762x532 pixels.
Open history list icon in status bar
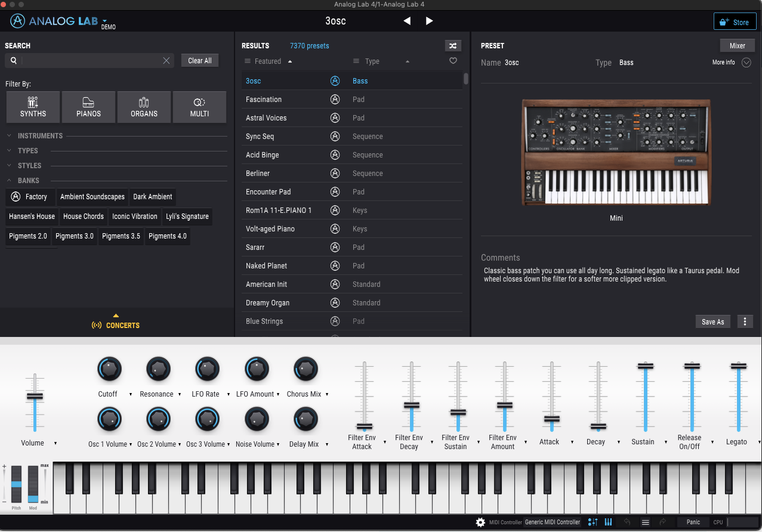pyautogui.click(x=645, y=522)
